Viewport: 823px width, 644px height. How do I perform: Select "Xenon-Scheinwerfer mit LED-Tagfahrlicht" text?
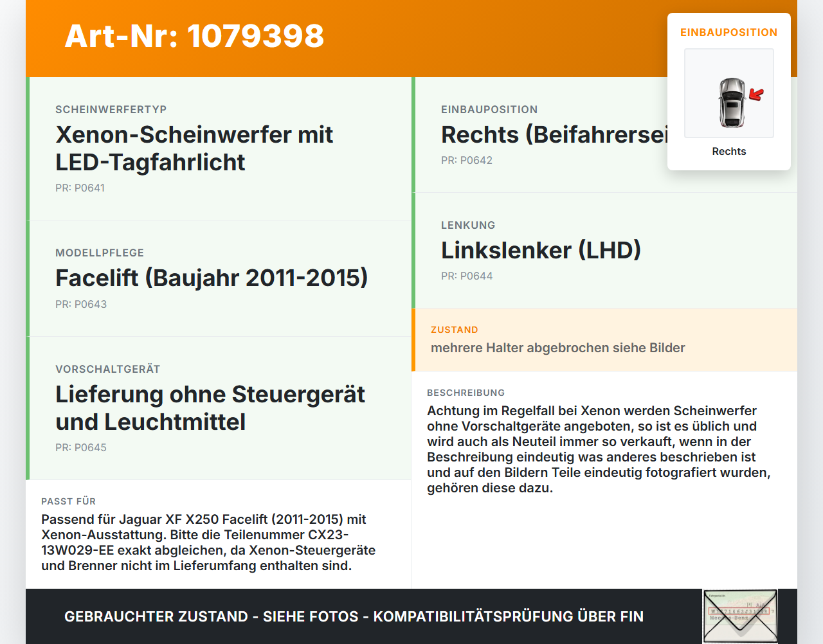(x=194, y=148)
